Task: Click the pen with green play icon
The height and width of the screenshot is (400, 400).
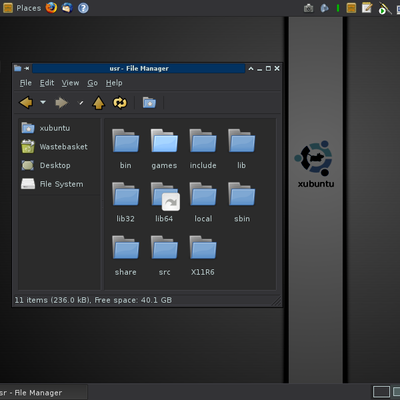Action: click(x=384, y=8)
